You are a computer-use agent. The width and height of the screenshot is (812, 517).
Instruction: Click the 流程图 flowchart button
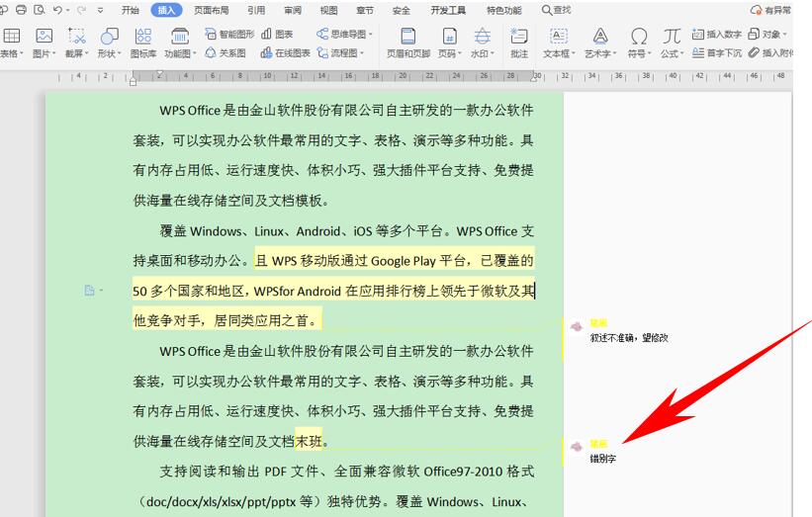click(x=340, y=52)
